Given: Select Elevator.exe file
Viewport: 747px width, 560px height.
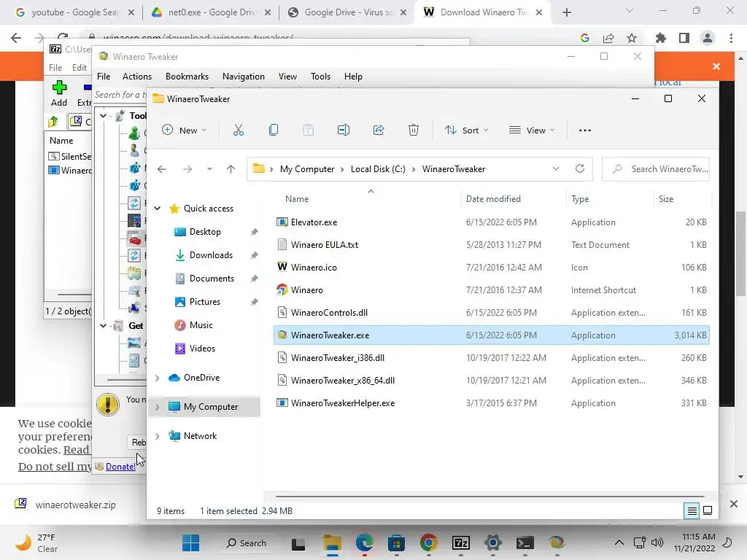Looking at the screenshot, I should click(x=491, y=222).
